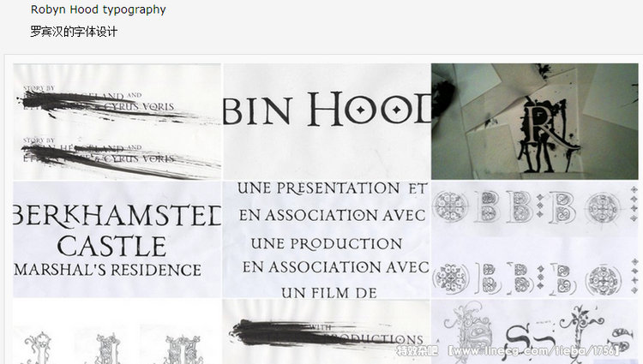The image size is (643, 364).
Task: Click the "MARSHAL'S RESIDENCE" caption text
Action: click(108, 271)
